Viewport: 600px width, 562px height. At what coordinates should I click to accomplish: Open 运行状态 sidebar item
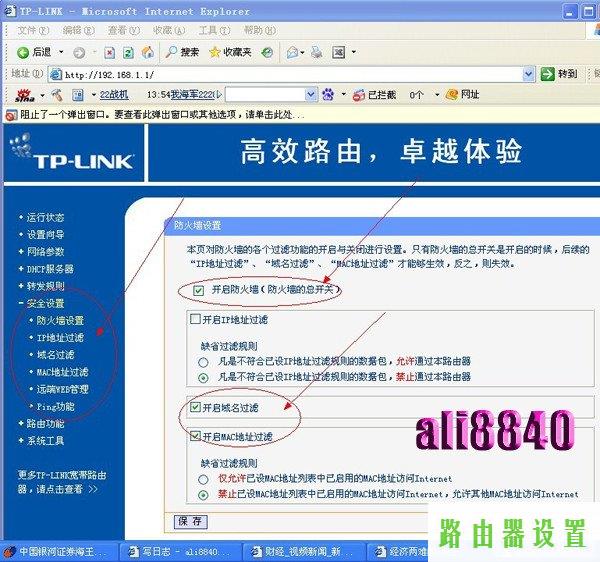coord(45,217)
